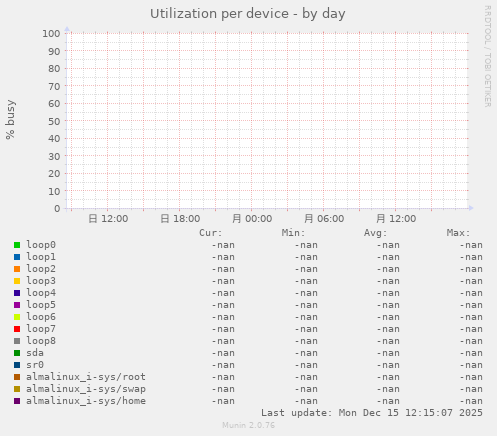Screen dimensions: 497x436
Task: Click the graph title Utilization per device
Action: (248, 14)
